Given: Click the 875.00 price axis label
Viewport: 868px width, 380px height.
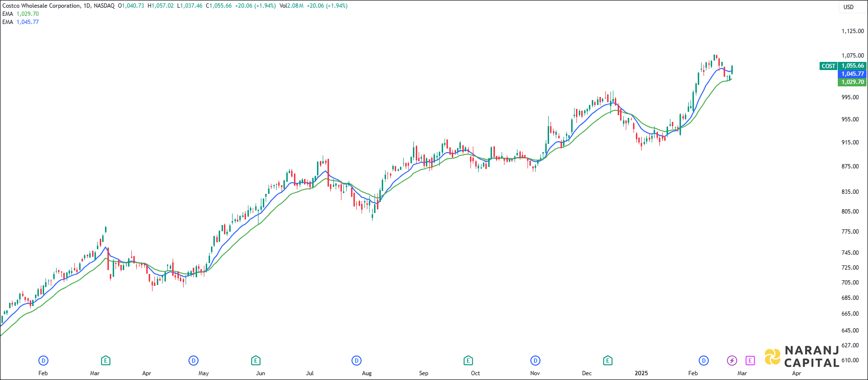Looking at the screenshot, I should point(850,166).
